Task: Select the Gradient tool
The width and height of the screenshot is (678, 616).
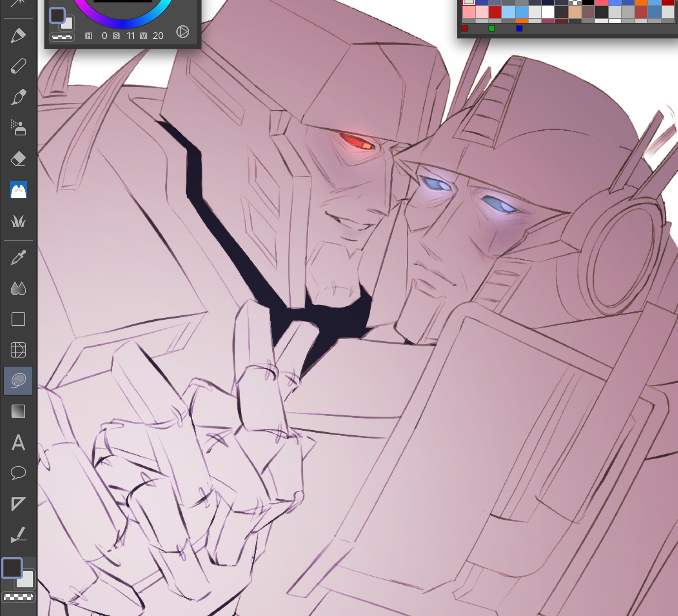Action: [18, 412]
